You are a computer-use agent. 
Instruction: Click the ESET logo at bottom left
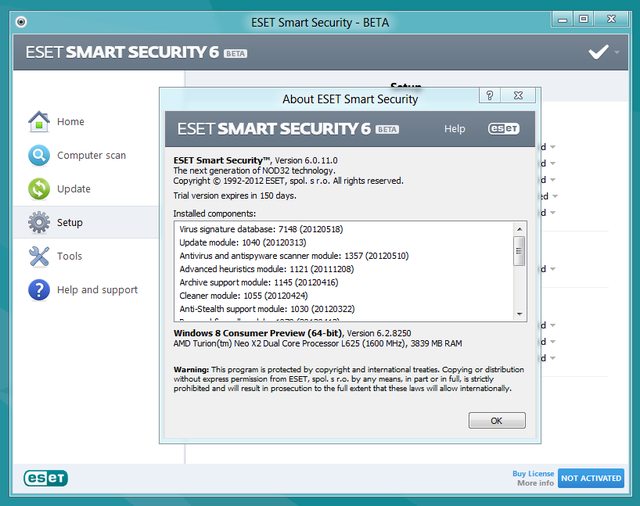point(46,478)
